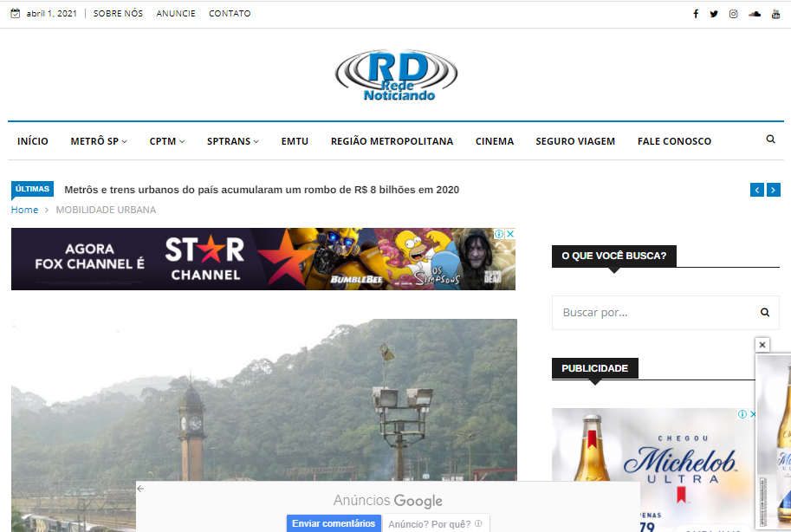The width and height of the screenshot is (791, 532).
Task: Expand the SPTRANS dropdown menu
Action: pyautogui.click(x=232, y=141)
